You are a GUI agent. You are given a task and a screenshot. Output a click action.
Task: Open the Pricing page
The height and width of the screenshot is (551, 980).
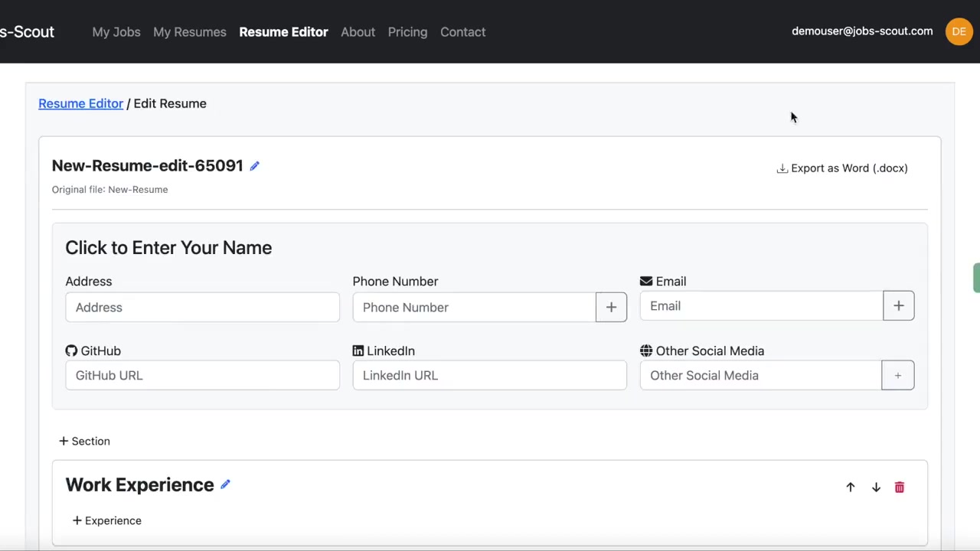coord(407,32)
